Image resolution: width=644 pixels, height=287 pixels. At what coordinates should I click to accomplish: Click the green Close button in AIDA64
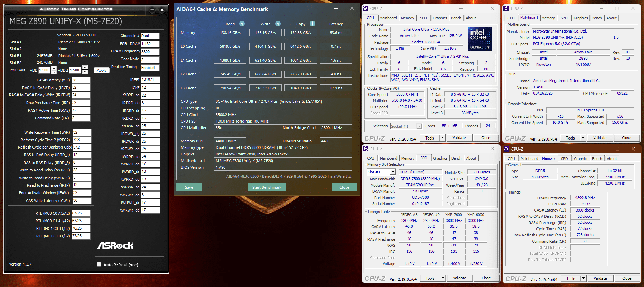click(x=344, y=187)
